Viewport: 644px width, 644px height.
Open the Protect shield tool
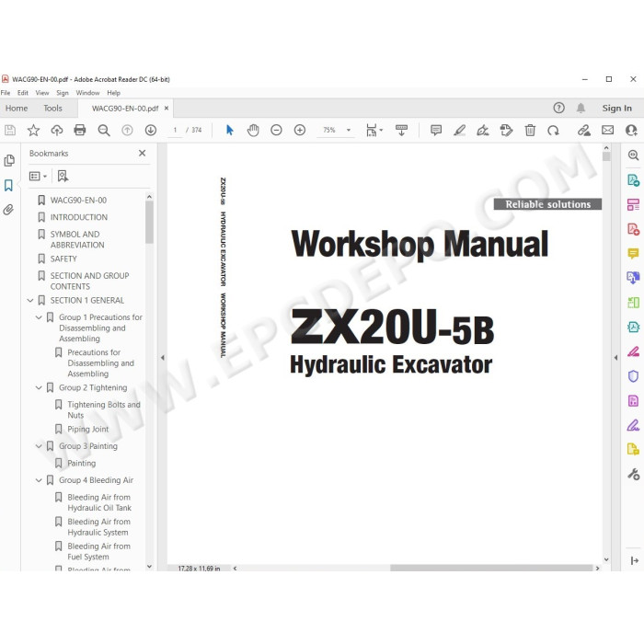click(633, 375)
